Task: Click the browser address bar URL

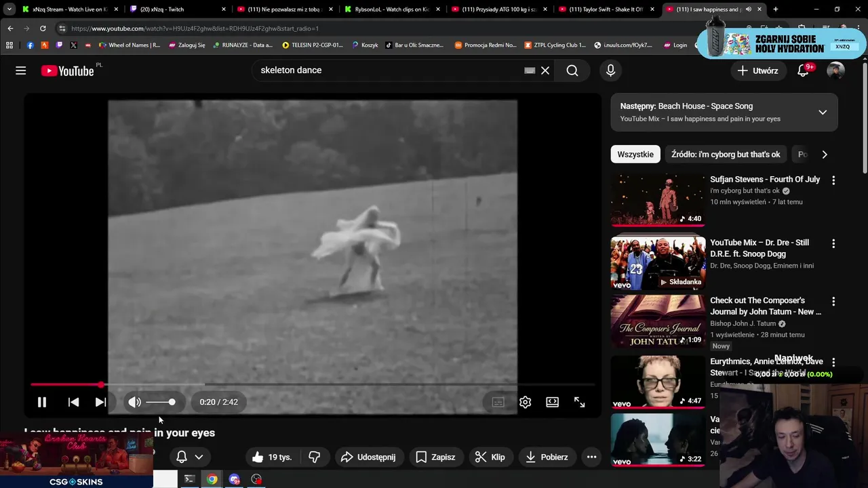Action: [195, 28]
